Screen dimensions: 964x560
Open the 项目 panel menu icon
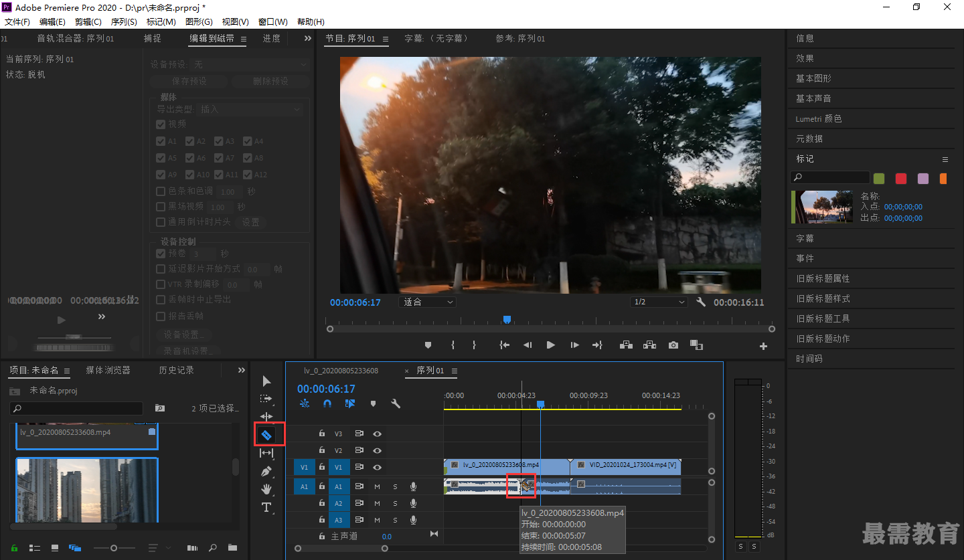click(68, 371)
